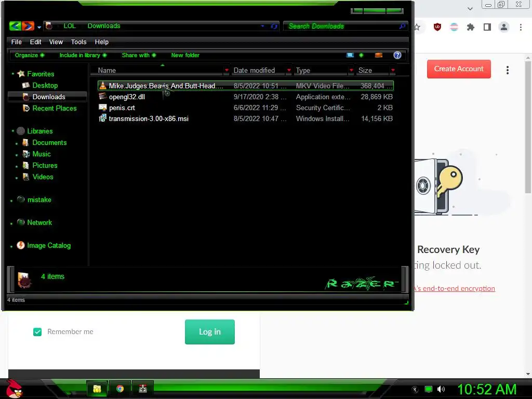
Task: Click the bookmark star icon in Chrome
Action: pos(417,27)
